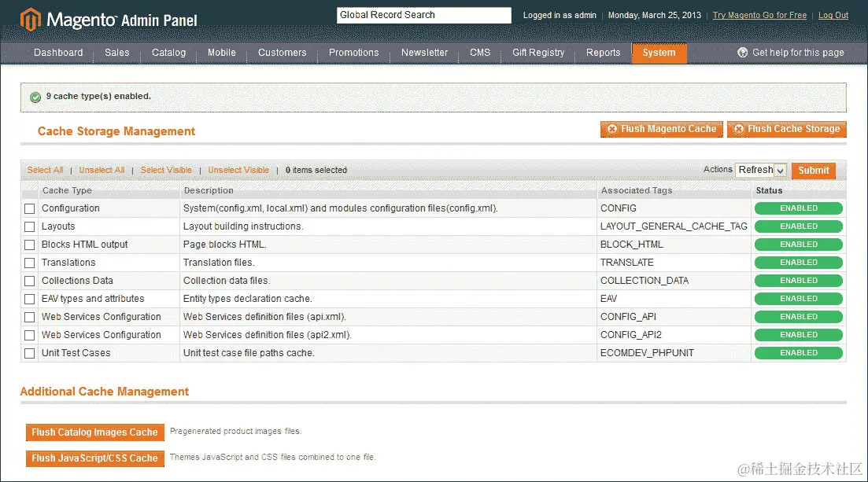Open the Actions Refresh dropdown
Image resolution: width=868 pixels, height=482 pixels.
760,170
